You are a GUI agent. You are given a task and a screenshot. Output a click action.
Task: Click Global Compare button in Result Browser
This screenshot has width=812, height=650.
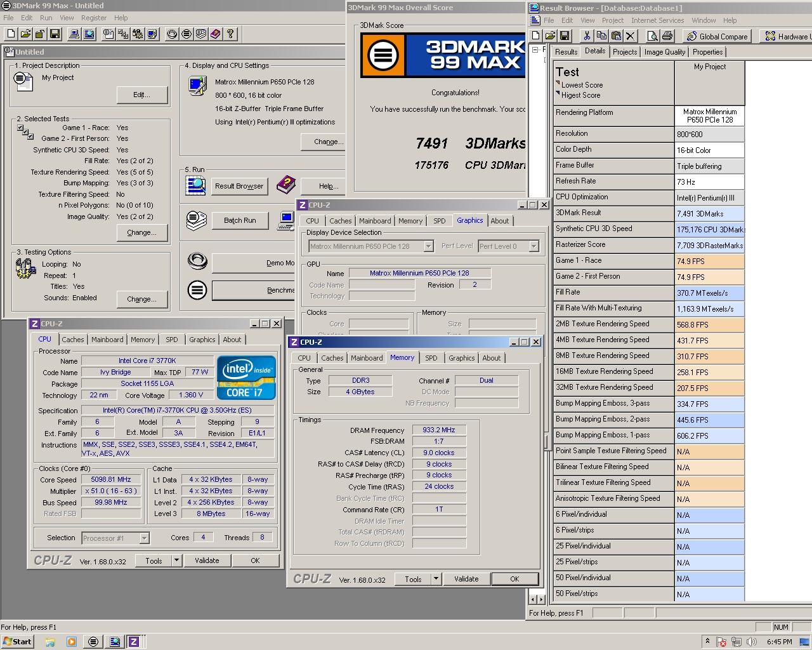[x=717, y=36]
